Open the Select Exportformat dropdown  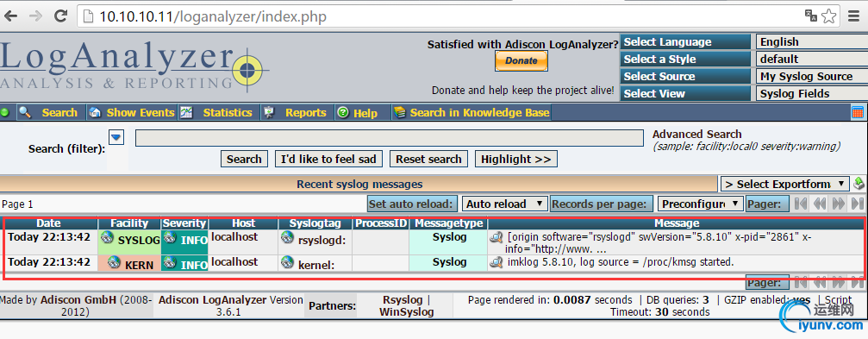pos(784,184)
